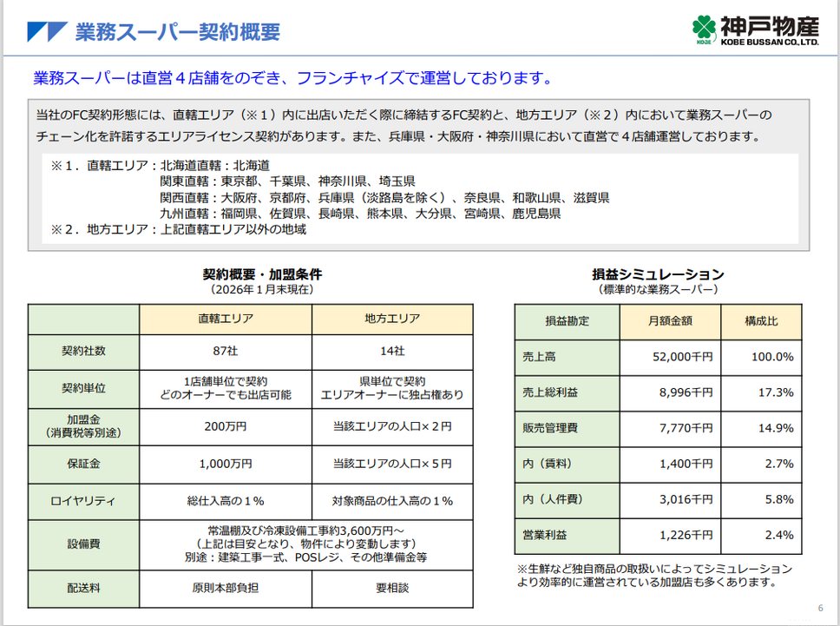840x626 pixels.
Task: Click the slide title 業務スーパー契約概要
Action: point(177,32)
